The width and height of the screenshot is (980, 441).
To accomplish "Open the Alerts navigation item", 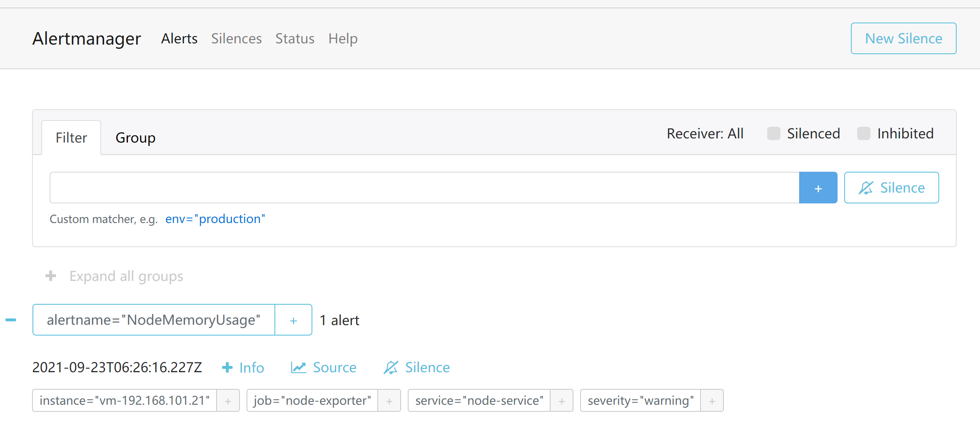I will coord(179,38).
